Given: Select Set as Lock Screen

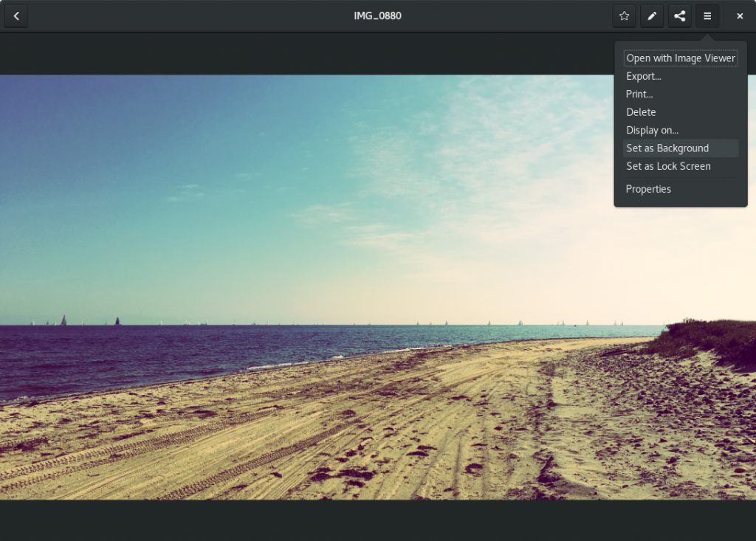Looking at the screenshot, I should [x=668, y=166].
